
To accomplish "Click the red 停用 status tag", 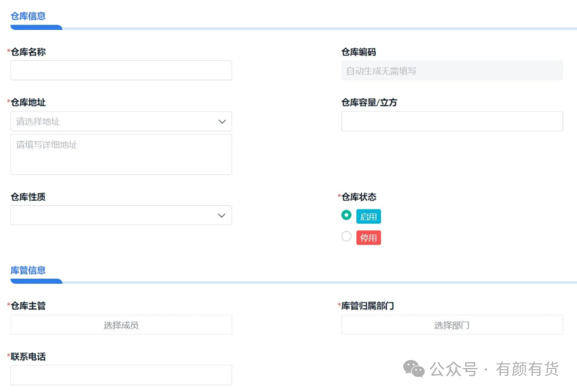I will point(368,238).
